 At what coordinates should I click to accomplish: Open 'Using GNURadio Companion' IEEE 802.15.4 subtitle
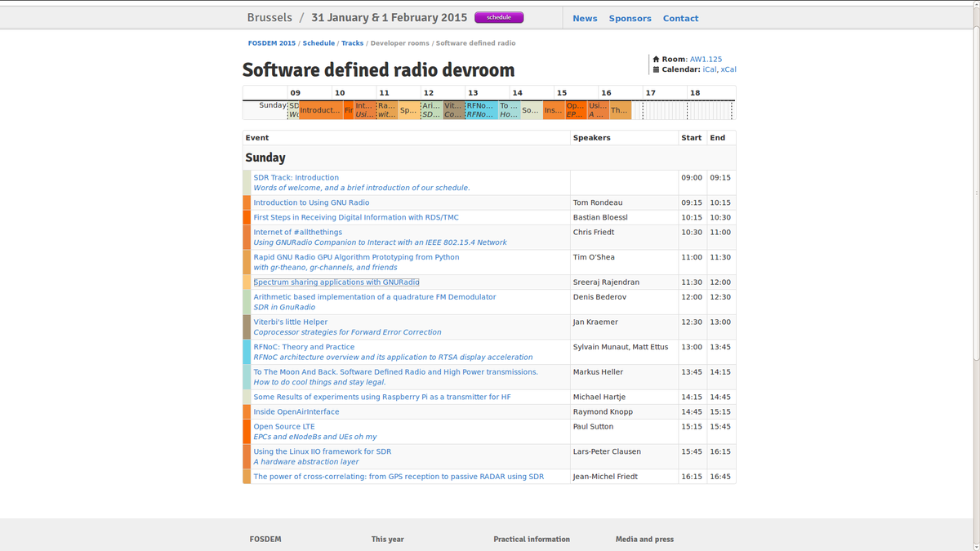(380, 242)
